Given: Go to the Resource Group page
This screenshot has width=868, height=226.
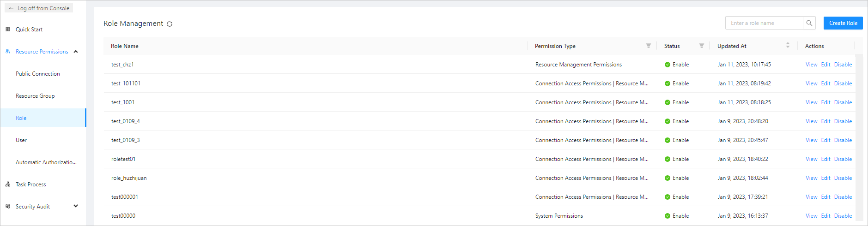Looking at the screenshot, I should 35,96.
